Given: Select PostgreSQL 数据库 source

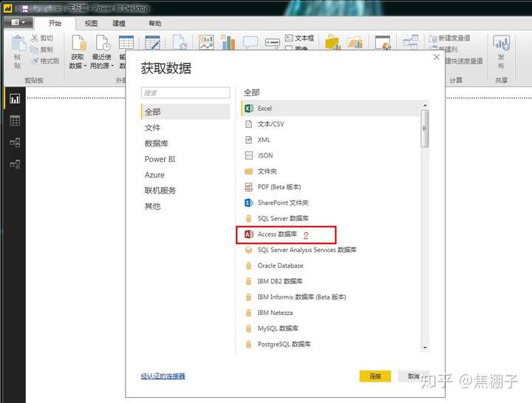Looking at the screenshot, I should pyautogui.click(x=330, y=345).
